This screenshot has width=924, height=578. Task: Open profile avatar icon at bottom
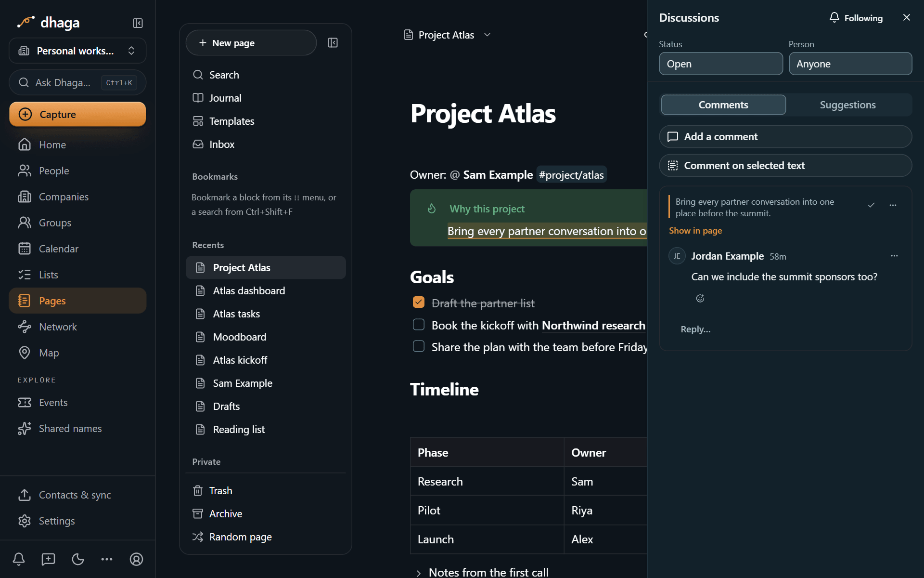click(136, 559)
